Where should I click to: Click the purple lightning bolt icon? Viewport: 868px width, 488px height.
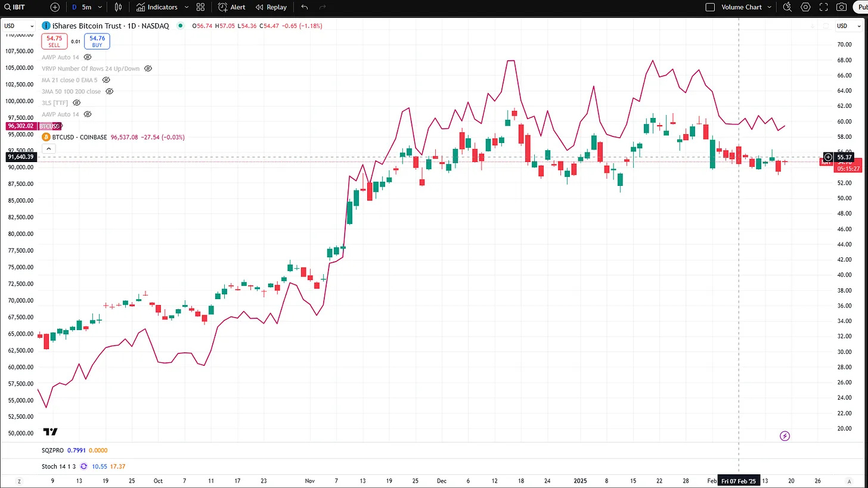785,436
